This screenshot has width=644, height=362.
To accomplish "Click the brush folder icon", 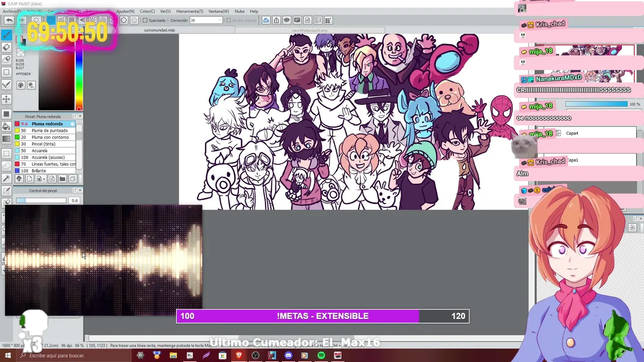I will pyautogui.click(x=62, y=179).
